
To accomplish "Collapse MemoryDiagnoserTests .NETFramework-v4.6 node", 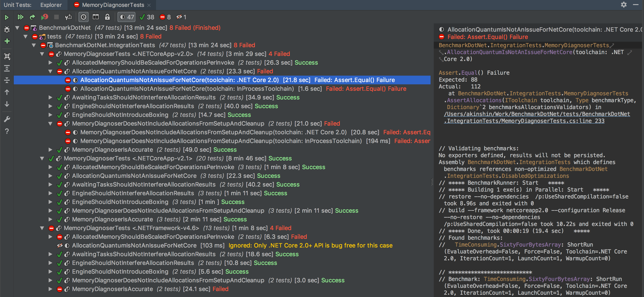I will click(x=42, y=228).
